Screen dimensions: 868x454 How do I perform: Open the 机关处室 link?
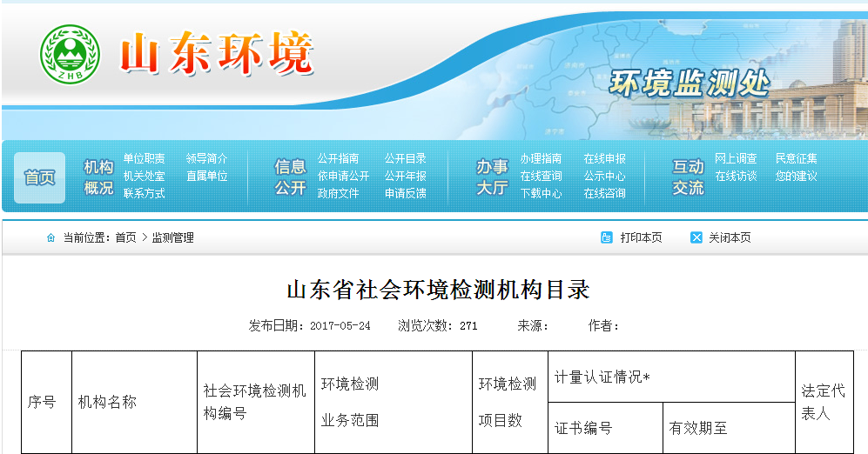(x=144, y=176)
